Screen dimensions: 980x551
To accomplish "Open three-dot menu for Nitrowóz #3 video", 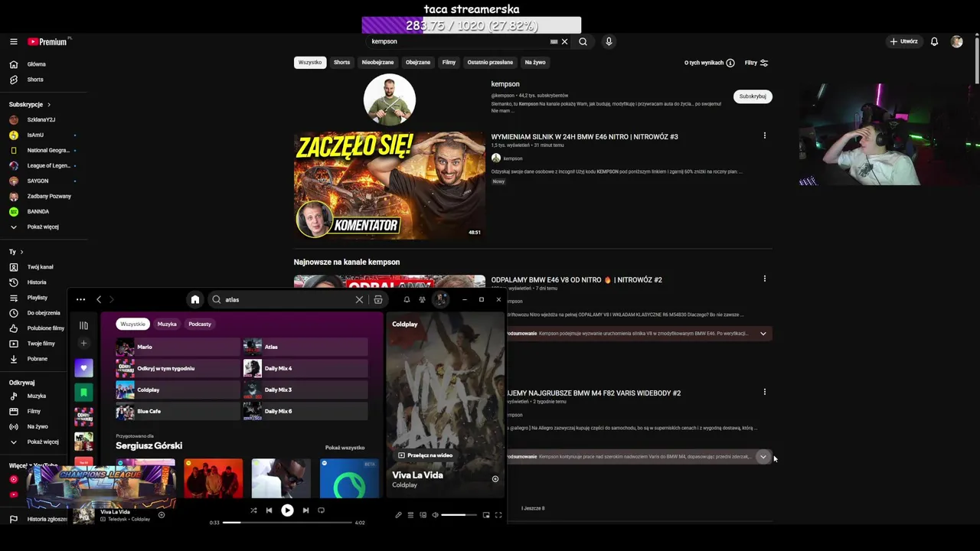I will click(x=764, y=136).
